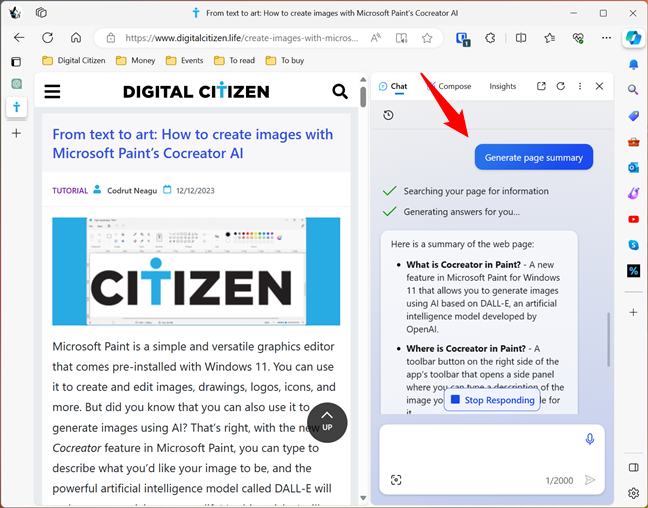Go to the Home page icon

click(x=76, y=38)
